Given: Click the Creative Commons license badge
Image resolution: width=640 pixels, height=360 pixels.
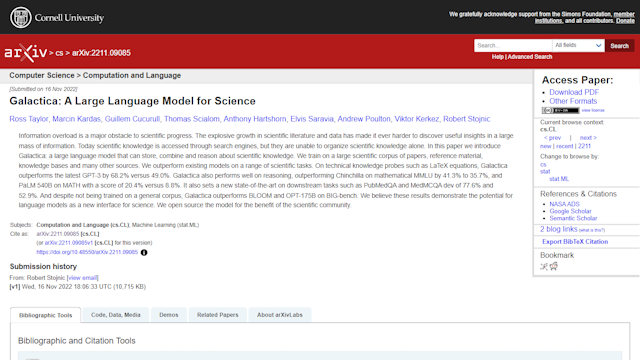Looking at the screenshot, I should tap(560, 111).
